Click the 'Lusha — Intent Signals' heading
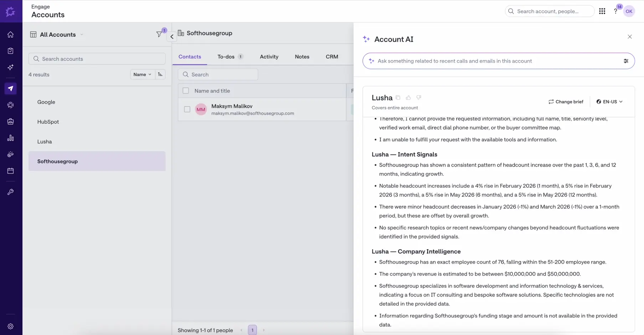The image size is (644, 335). [x=404, y=155]
